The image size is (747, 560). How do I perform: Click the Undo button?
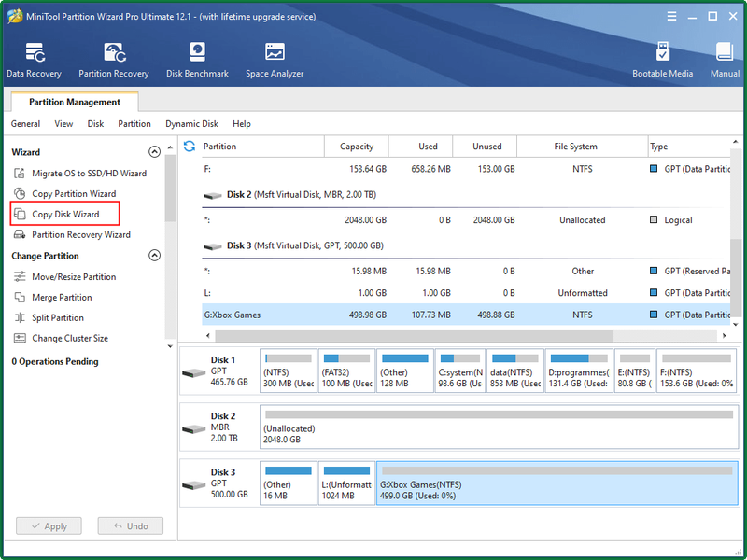(131, 526)
